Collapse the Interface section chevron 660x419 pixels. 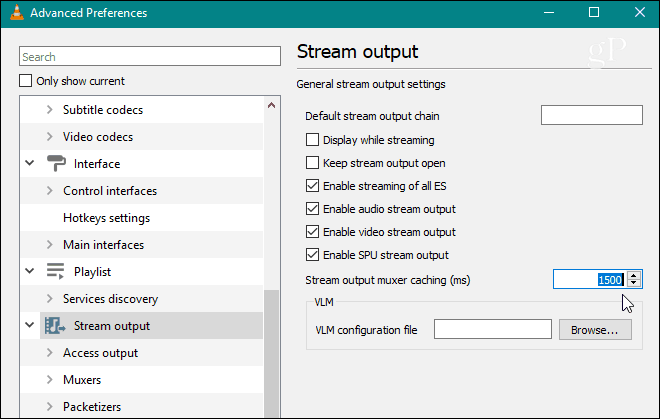pos(29,163)
